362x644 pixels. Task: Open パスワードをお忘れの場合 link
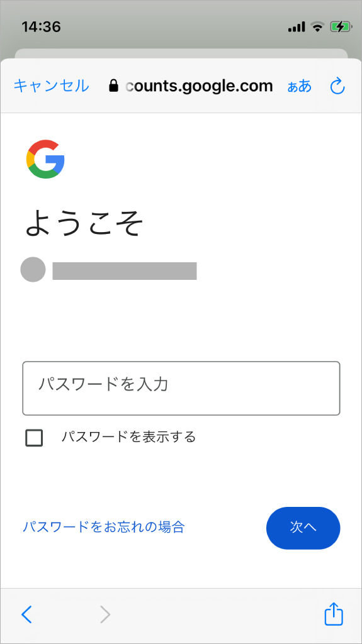point(104,526)
